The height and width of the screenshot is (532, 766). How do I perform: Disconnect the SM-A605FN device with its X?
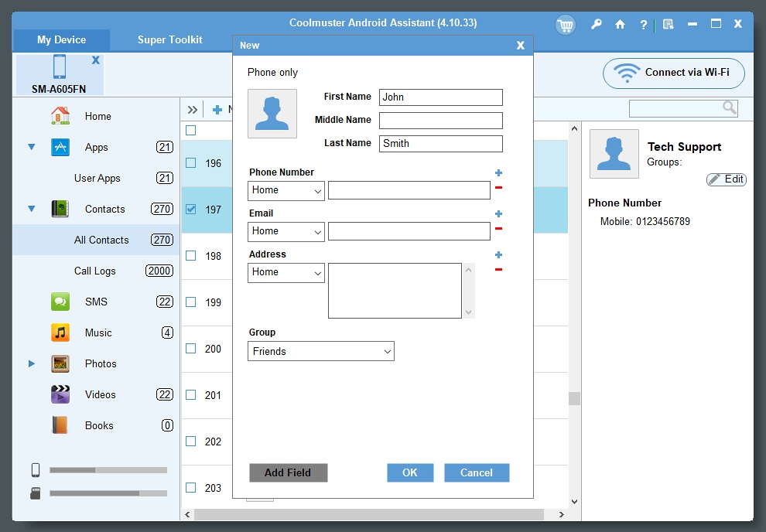(x=96, y=60)
